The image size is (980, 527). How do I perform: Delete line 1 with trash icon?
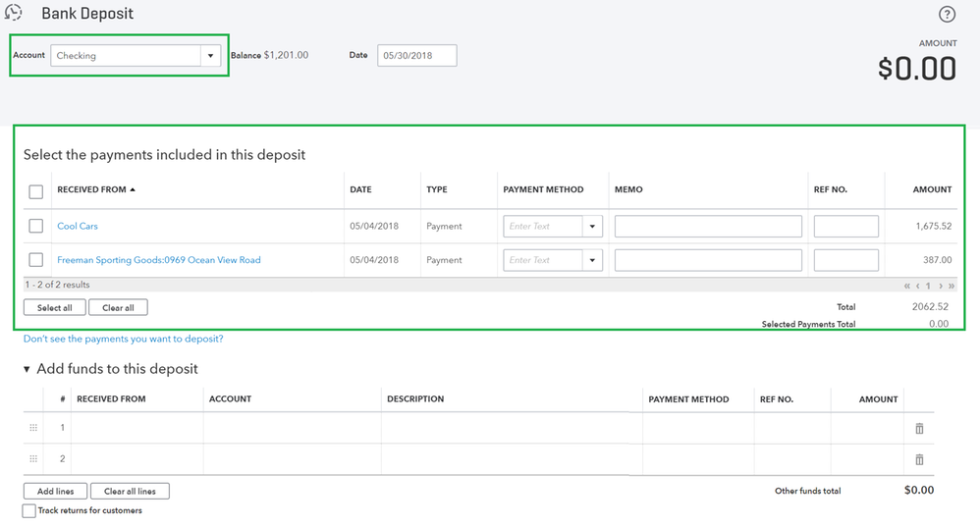click(x=919, y=429)
